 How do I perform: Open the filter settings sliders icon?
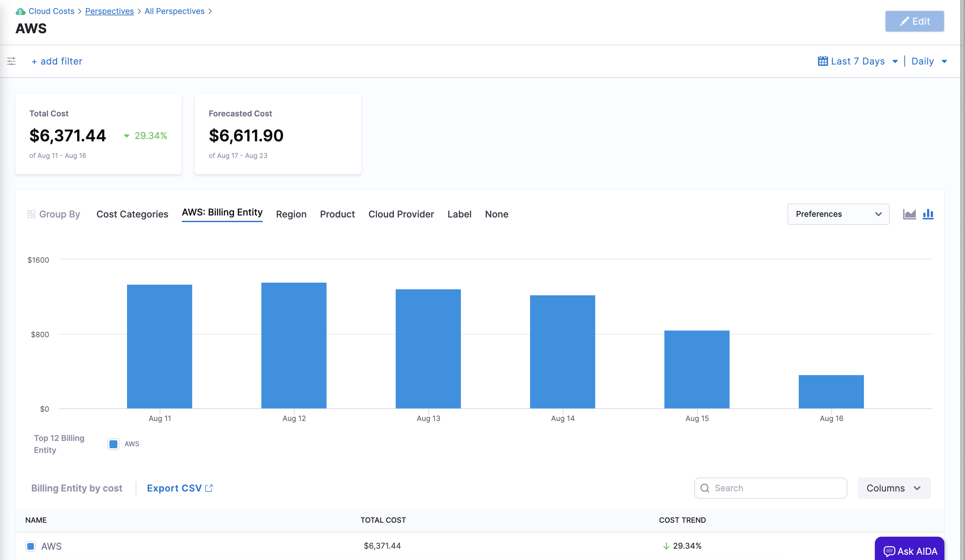tap(12, 61)
